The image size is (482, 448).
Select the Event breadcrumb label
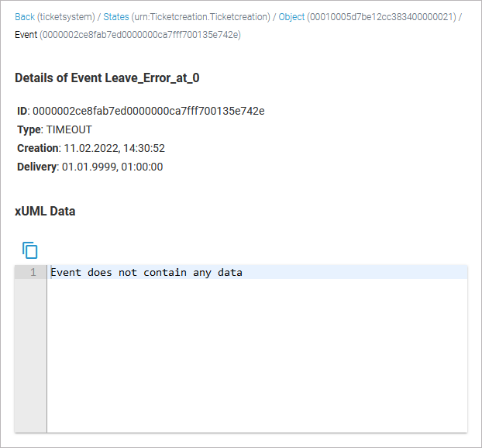[26, 35]
